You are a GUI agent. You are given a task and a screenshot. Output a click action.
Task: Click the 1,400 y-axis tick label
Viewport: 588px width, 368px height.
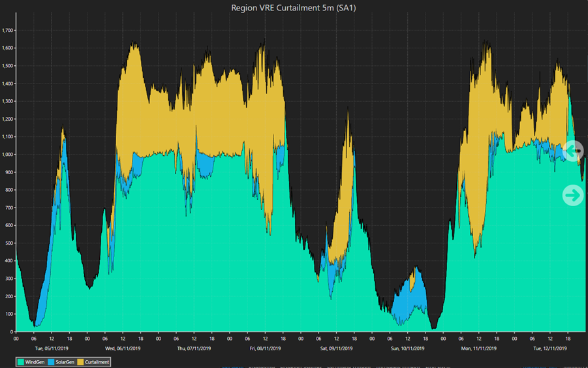(8, 84)
